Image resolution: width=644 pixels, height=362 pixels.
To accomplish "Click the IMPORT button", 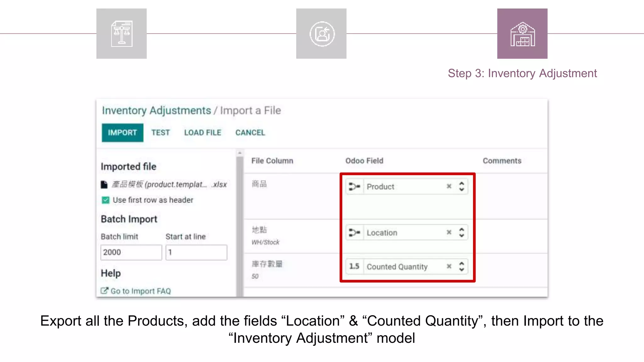I will coord(122,133).
